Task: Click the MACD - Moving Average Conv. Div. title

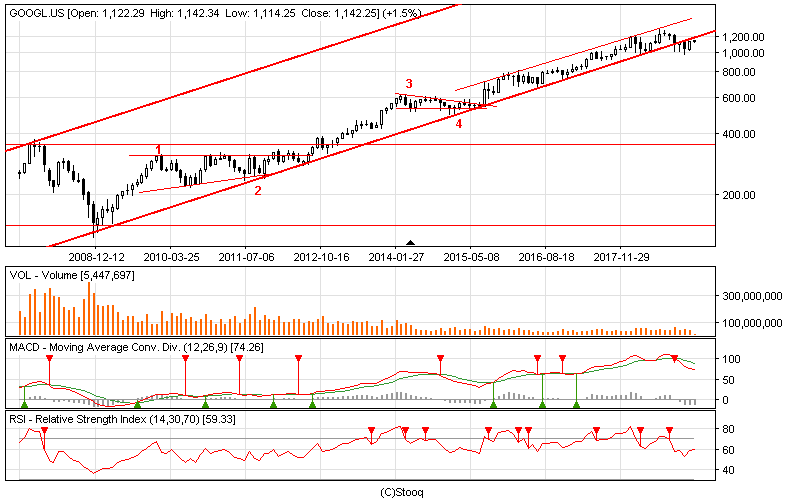Action: [137, 347]
